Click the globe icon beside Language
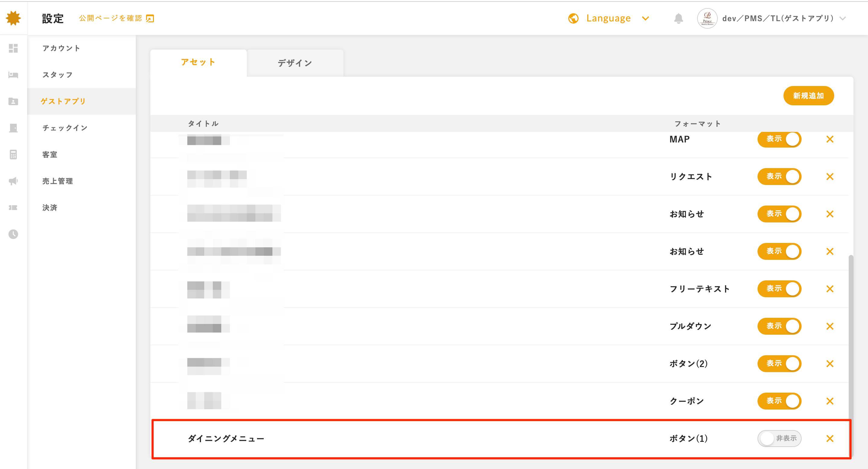This screenshot has height=469, width=868. point(573,18)
